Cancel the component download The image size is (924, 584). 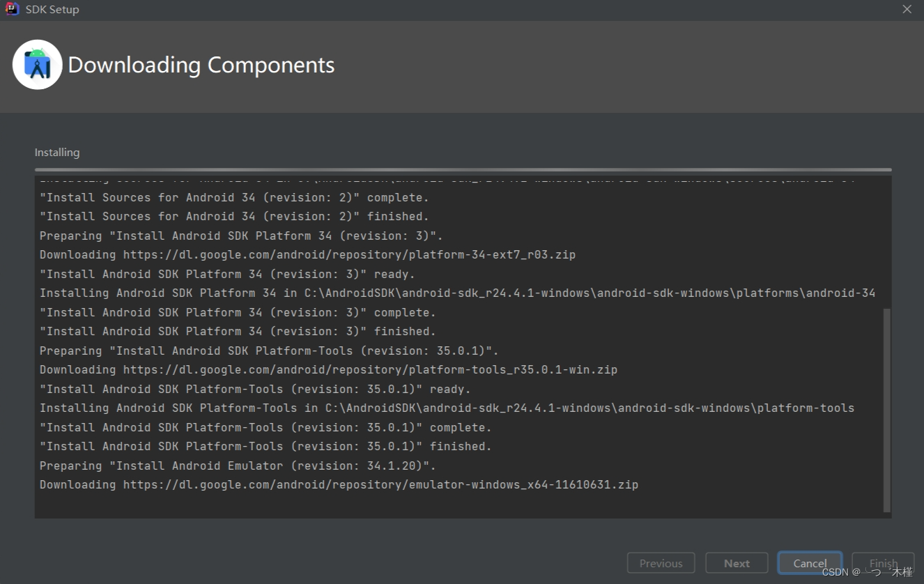tap(810, 562)
